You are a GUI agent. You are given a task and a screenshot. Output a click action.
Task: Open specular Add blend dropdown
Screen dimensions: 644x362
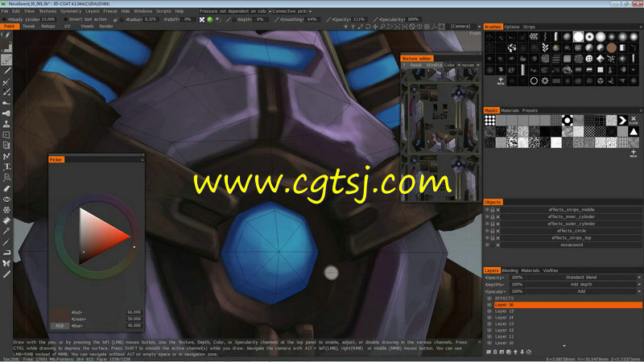[x=581, y=291]
